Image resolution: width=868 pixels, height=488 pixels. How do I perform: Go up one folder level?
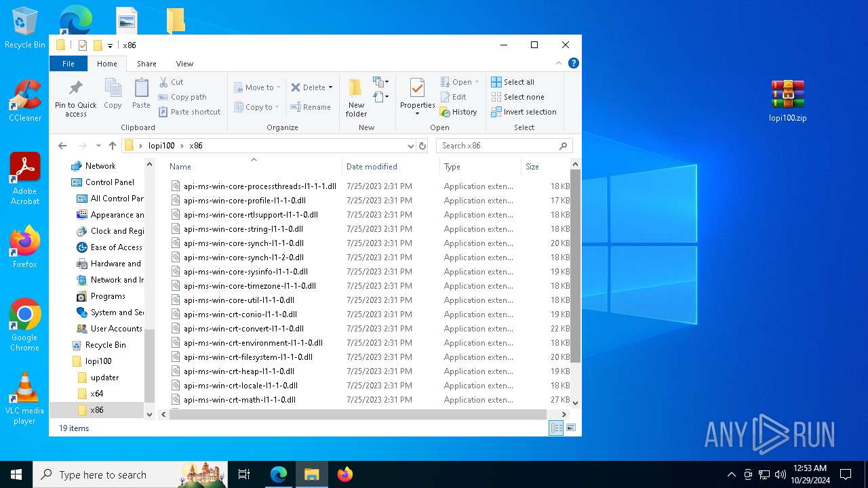coord(113,146)
